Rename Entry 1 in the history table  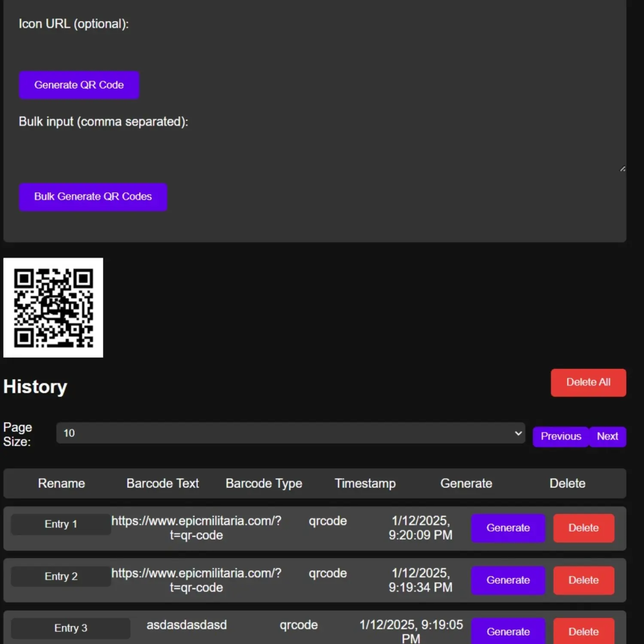click(60, 524)
